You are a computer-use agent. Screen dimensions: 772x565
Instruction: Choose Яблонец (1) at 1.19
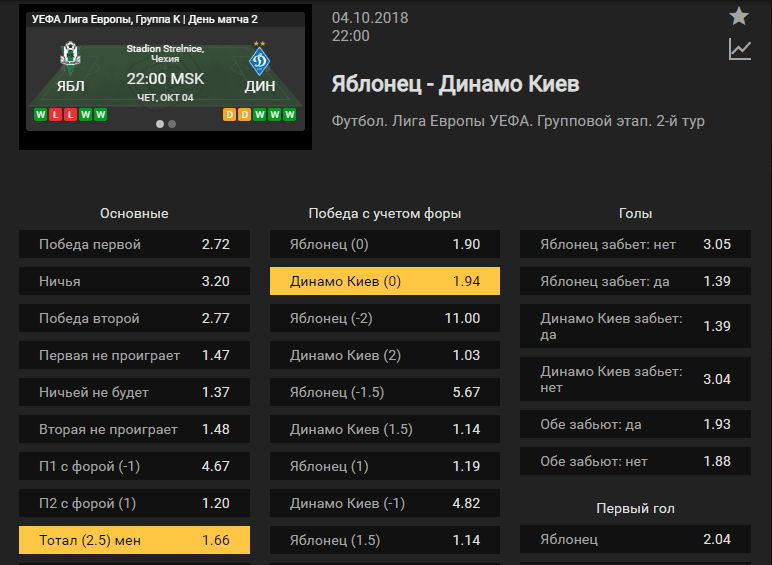tap(385, 466)
